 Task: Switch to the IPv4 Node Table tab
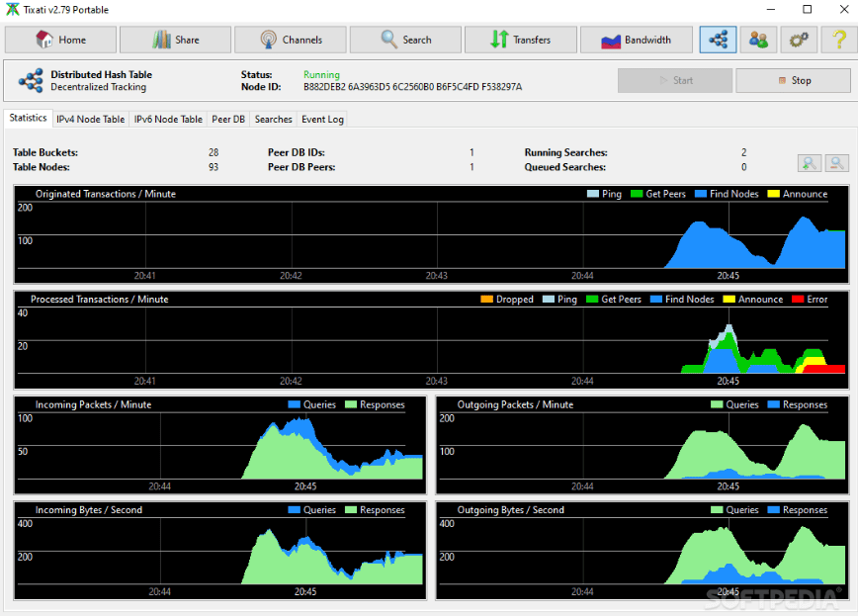pyautogui.click(x=91, y=120)
